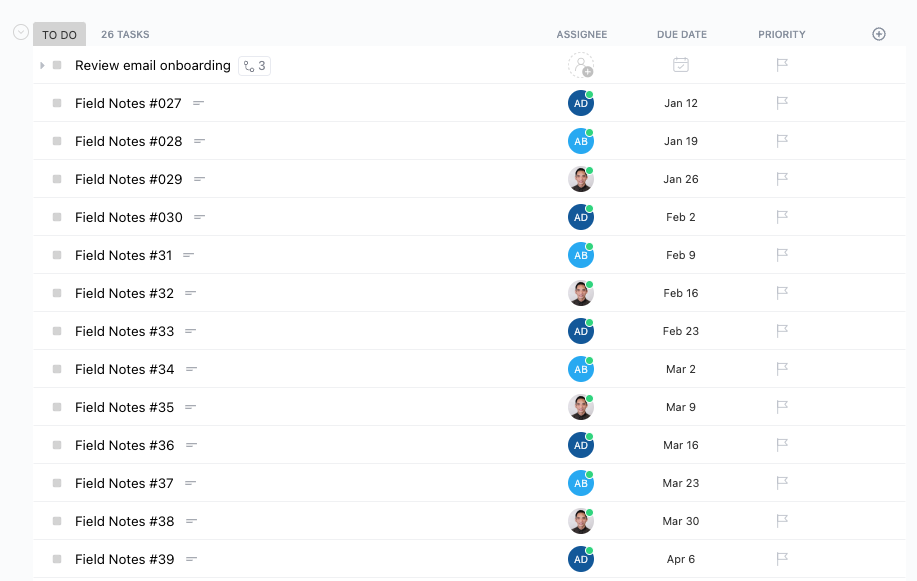Image resolution: width=917 pixels, height=581 pixels.
Task: Open subtasks badge on Review email onboarding
Action: [x=254, y=66]
